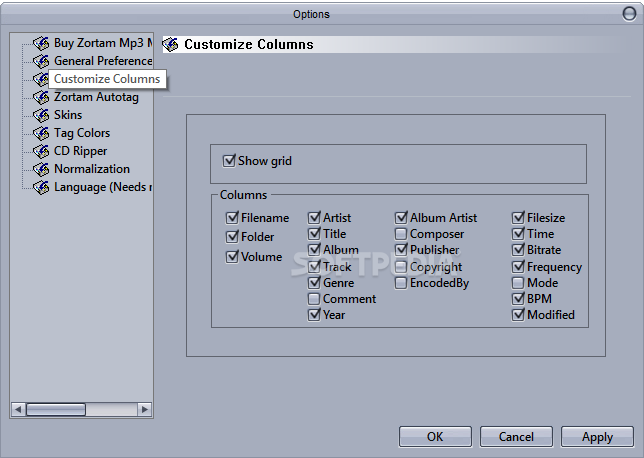Toggle the Bitrate column checkbox
The height and width of the screenshot is (458, 644).
[518, 250]
